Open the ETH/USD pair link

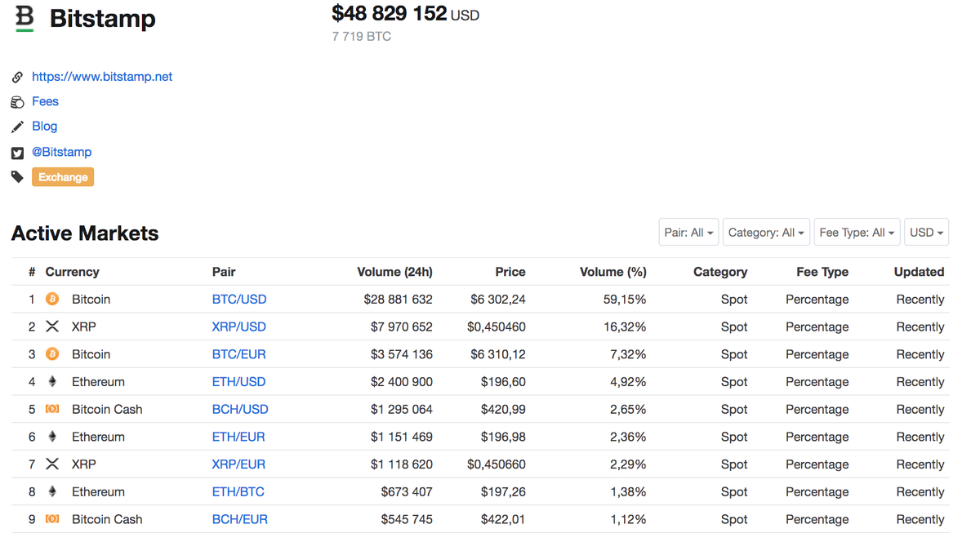pos(238,382)
